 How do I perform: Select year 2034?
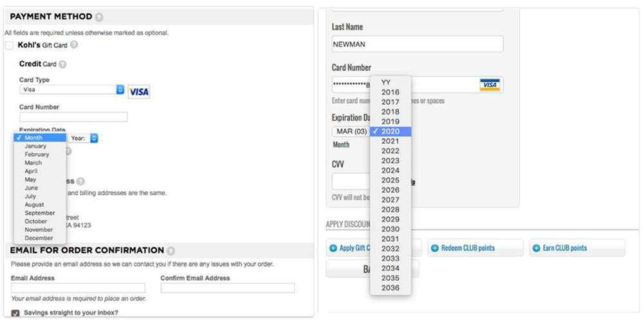click(x=390, y=268)
